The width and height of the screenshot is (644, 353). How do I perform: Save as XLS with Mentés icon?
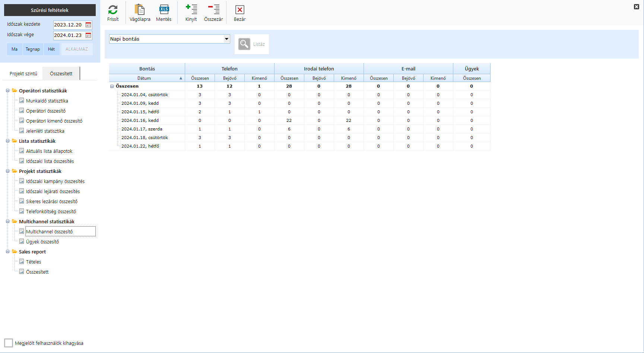click(164, 10)
